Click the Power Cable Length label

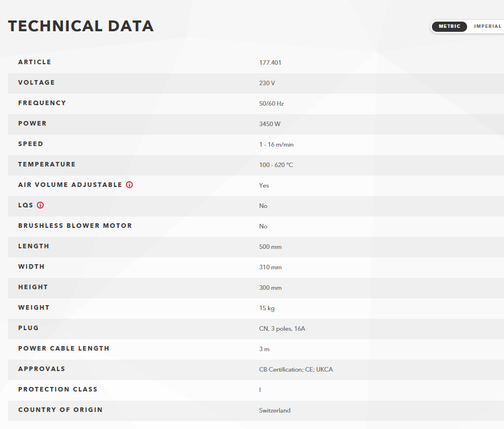click(x=64, y=348)
